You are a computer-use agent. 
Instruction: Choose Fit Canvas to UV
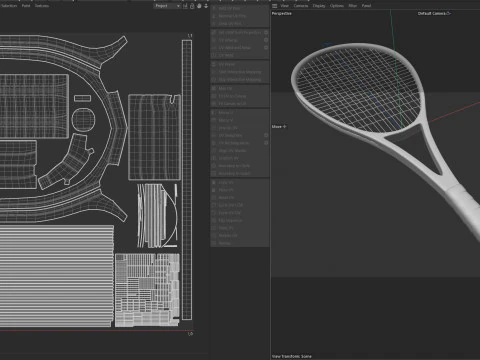coord(240,104)
